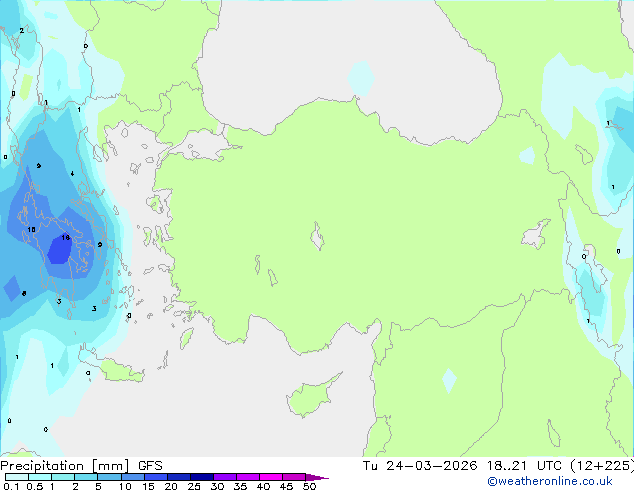Click the 25–30 mm dark navy swatch
This screenshot has height=490, width=634.
point(202,477)
